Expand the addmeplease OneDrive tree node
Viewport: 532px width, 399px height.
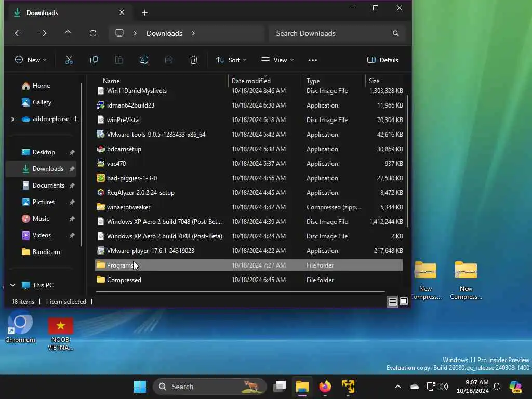12,119
